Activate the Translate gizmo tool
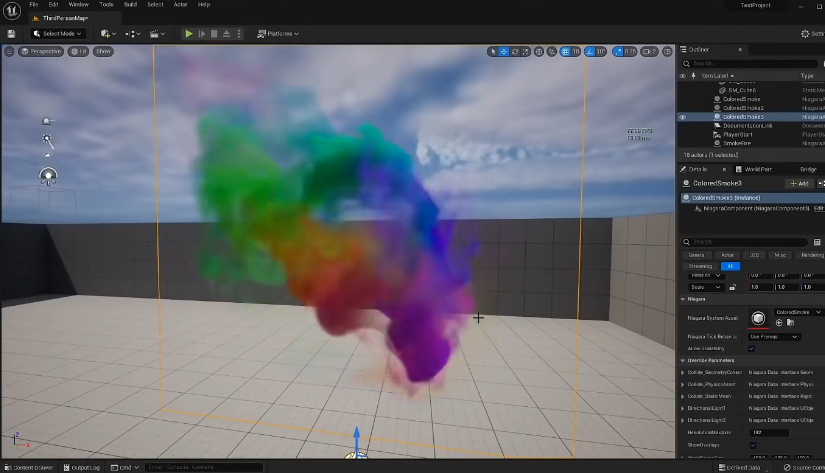 click(504, 51)
